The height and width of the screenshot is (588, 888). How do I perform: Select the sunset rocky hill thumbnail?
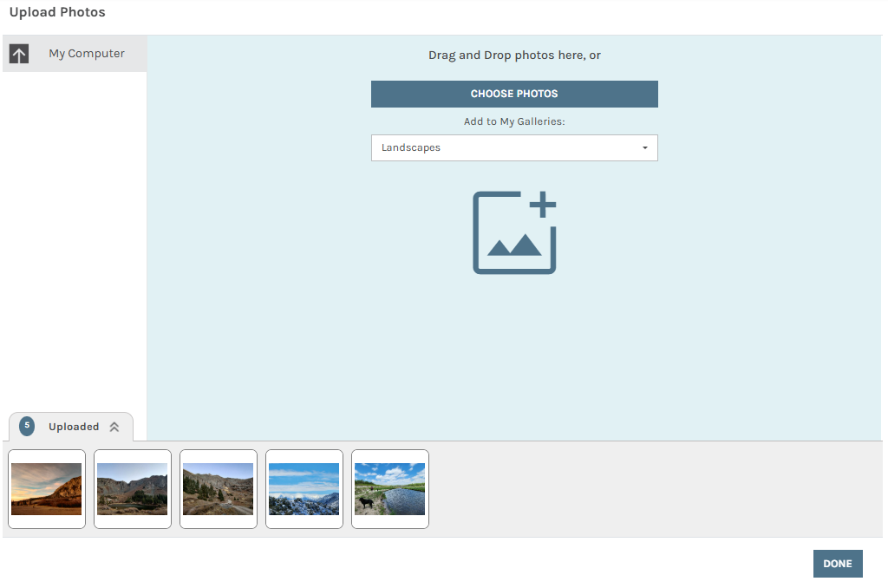click(47, 489)
